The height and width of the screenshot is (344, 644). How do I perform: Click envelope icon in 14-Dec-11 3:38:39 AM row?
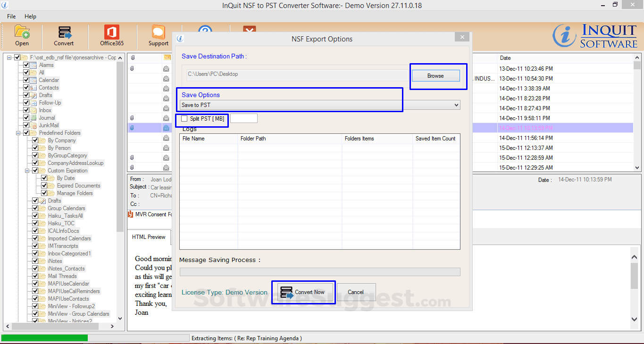[x=167, y=89]
